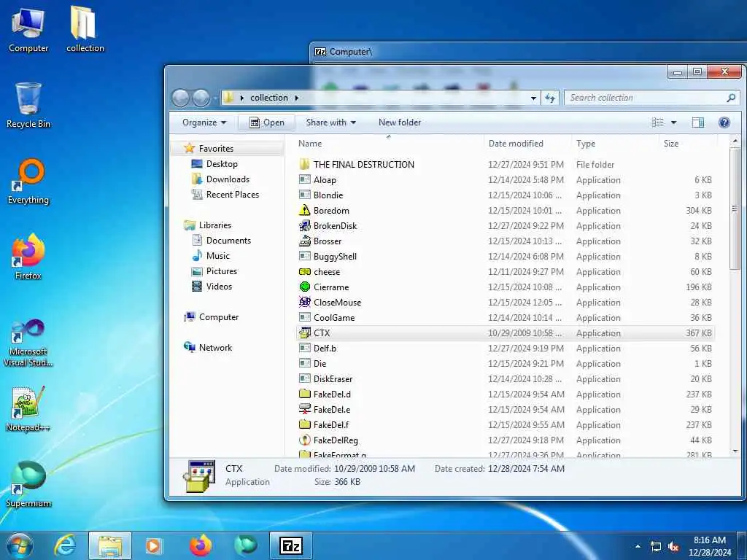The image size is (747, 560).
Task: Open Windows Media Player from taskbar
Action: (155, 545)
